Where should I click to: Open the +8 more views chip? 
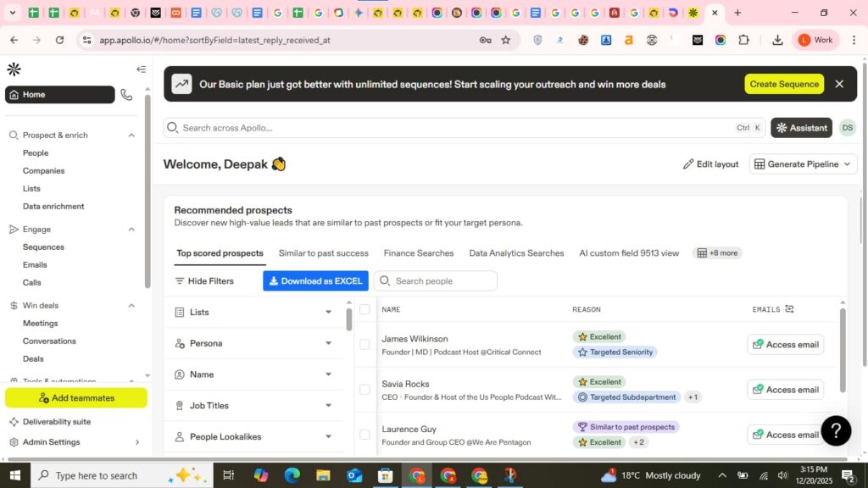[x=717, y=252]
